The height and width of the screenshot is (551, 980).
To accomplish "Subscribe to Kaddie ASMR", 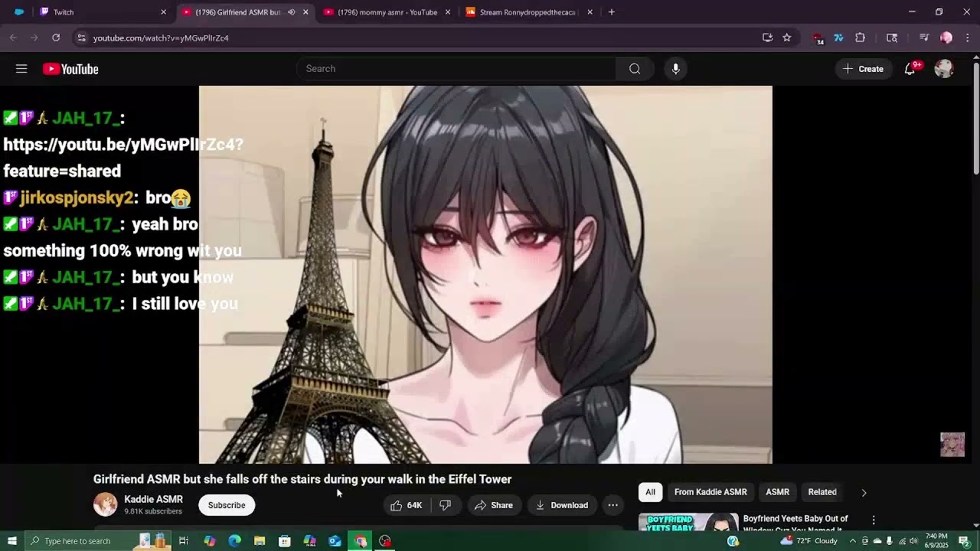I will point(227,505).
